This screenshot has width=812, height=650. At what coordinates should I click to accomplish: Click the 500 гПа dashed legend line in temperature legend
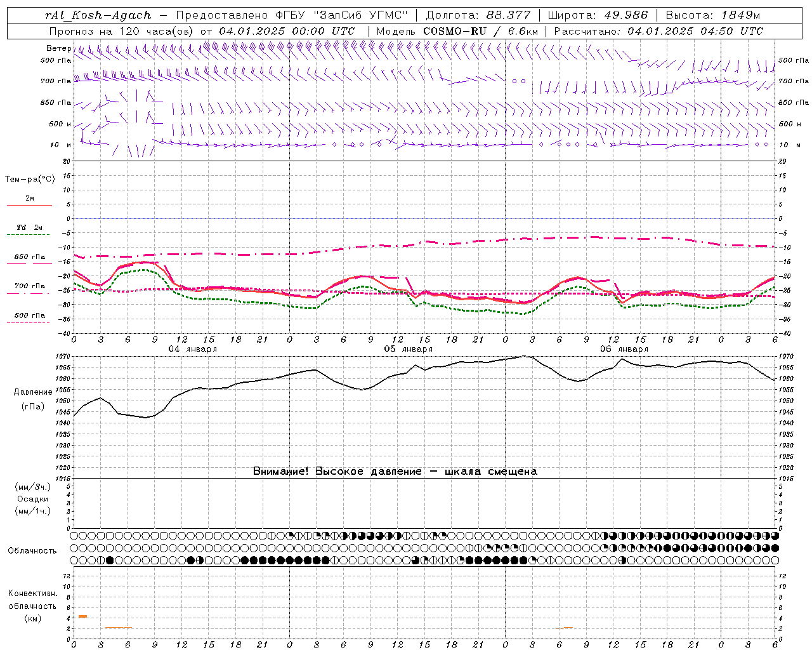pyautogui.click(x=29, y=323)
